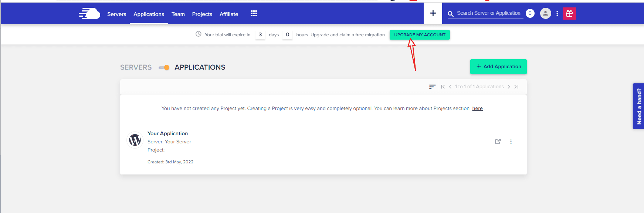Open the user profile avatar icon
Screen dimensions: 644x213
545,13
